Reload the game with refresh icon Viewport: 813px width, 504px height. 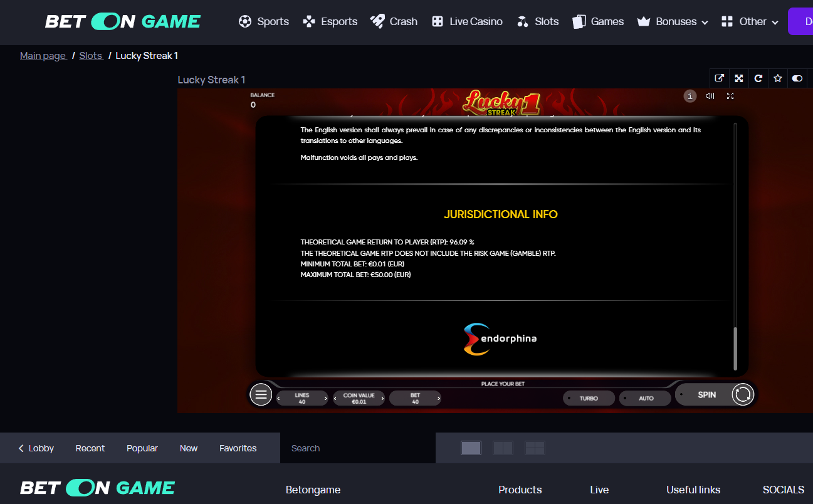pos(758,78)
